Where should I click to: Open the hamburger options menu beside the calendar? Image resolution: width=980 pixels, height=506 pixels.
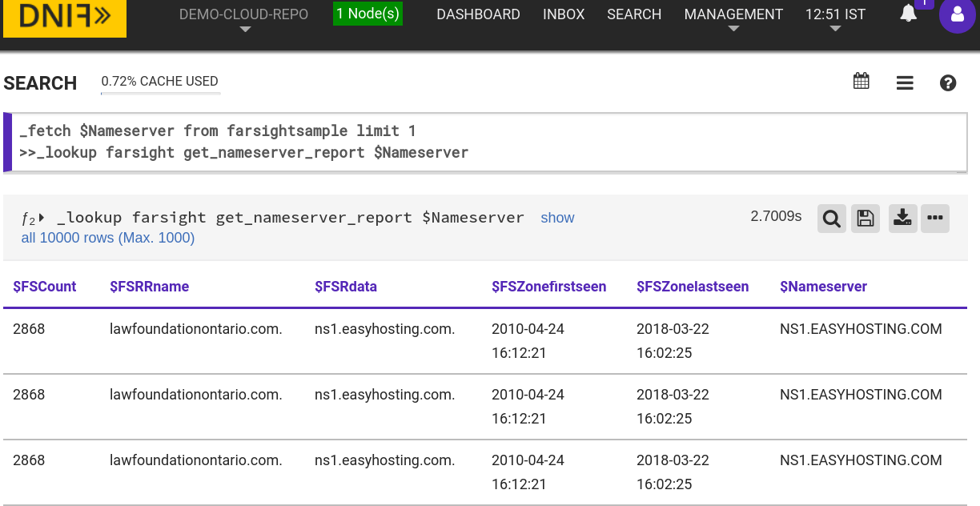tap(905, 82)
